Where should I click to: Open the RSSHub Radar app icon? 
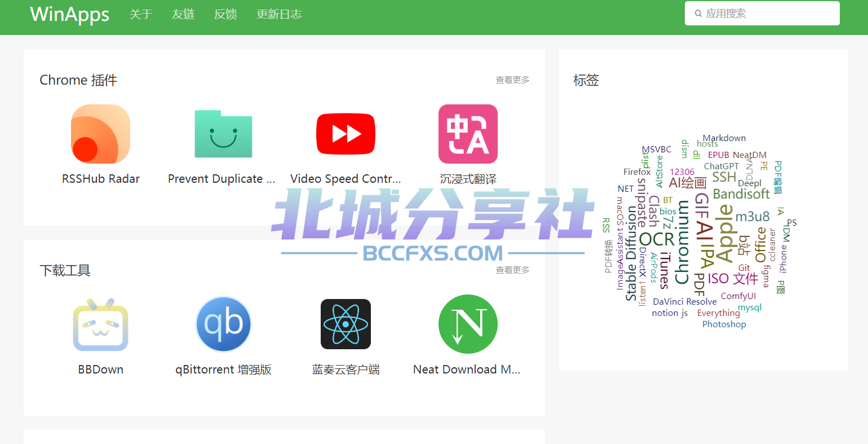pos(100,134)
